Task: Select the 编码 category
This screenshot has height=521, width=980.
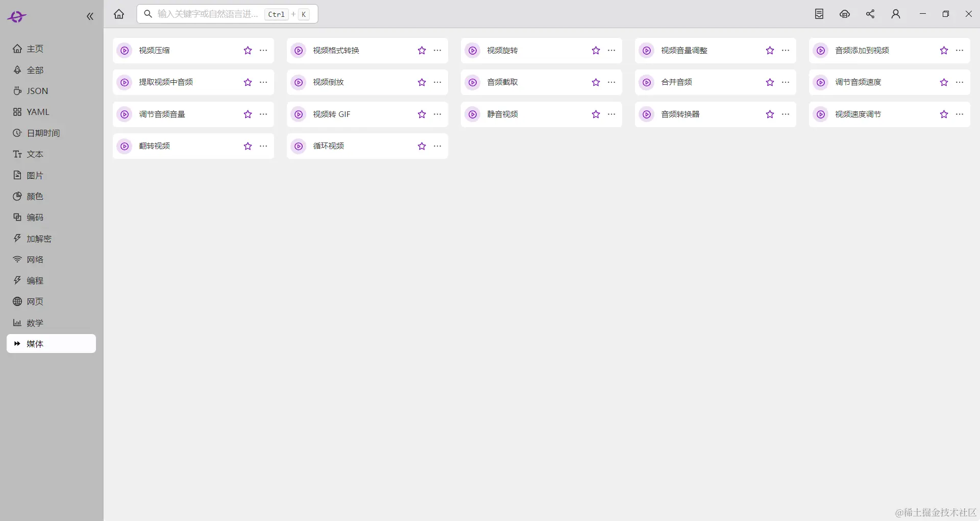Action: 51,217
